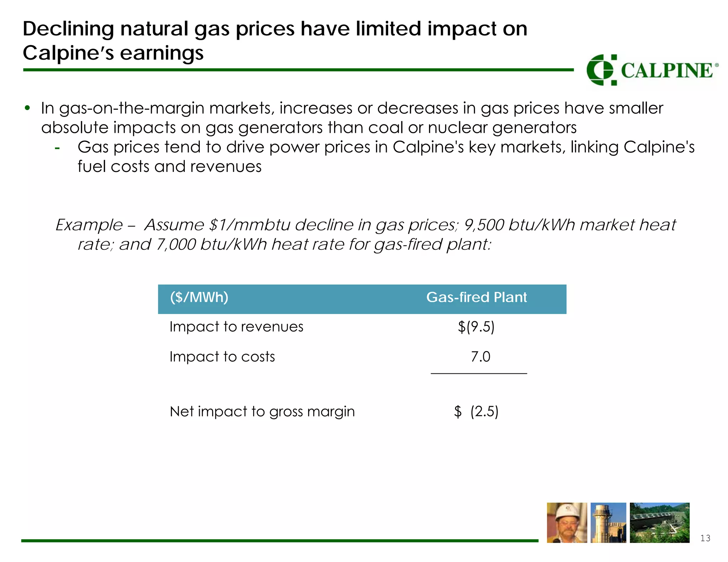
Task: Select the Impact to costs row label
Action: [x=222, y=357]
